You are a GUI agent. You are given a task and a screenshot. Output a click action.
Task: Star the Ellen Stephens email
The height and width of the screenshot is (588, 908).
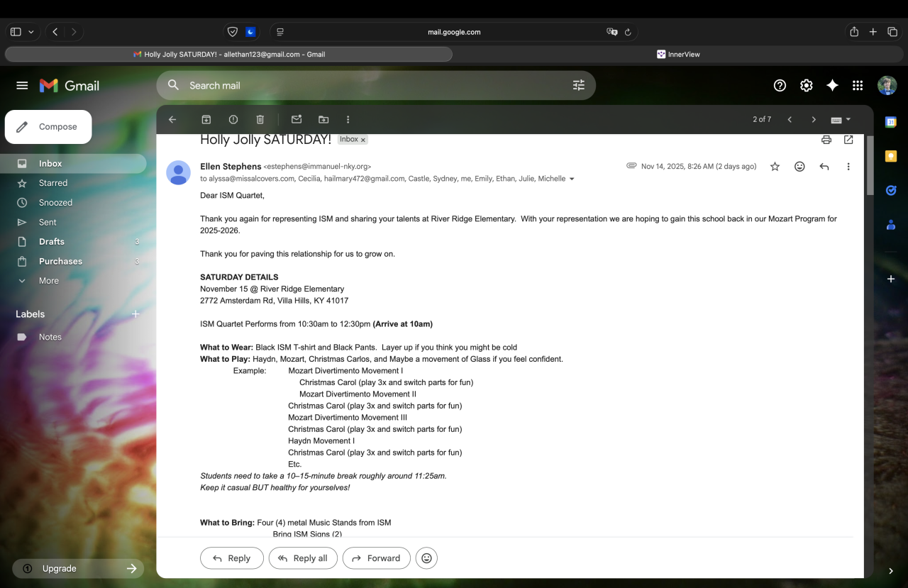point(775,167)
